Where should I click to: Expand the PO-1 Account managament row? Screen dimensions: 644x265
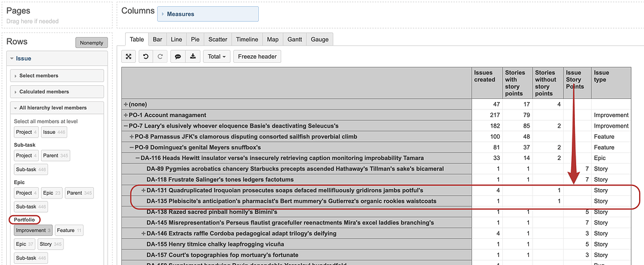(x=126, y=116)
